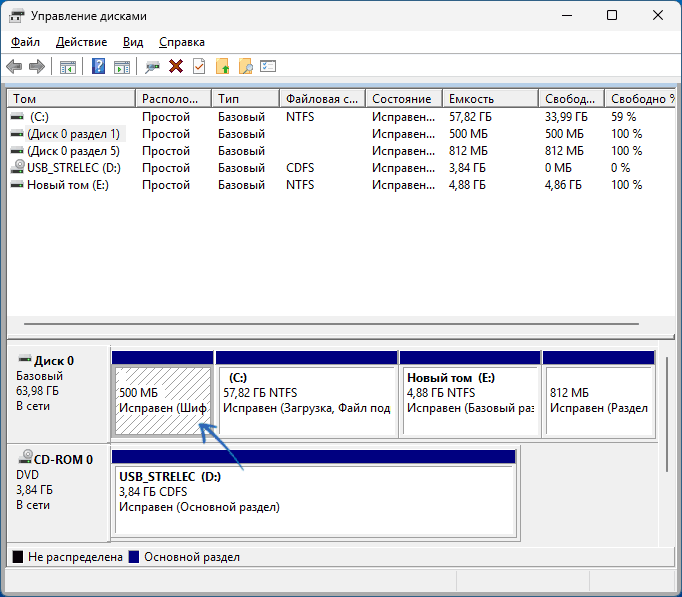Viewport: 682px width, 597px height.
Task: Click the horizontal scrollbar of volume list
Action: point(331,324)
